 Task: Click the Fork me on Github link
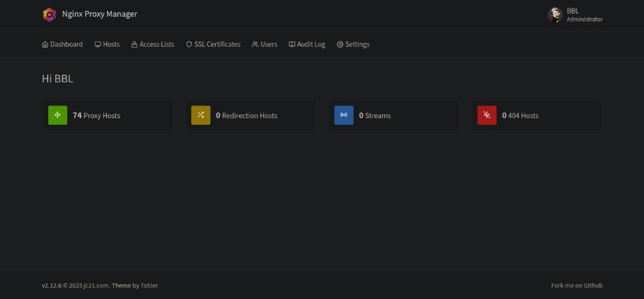576,285
